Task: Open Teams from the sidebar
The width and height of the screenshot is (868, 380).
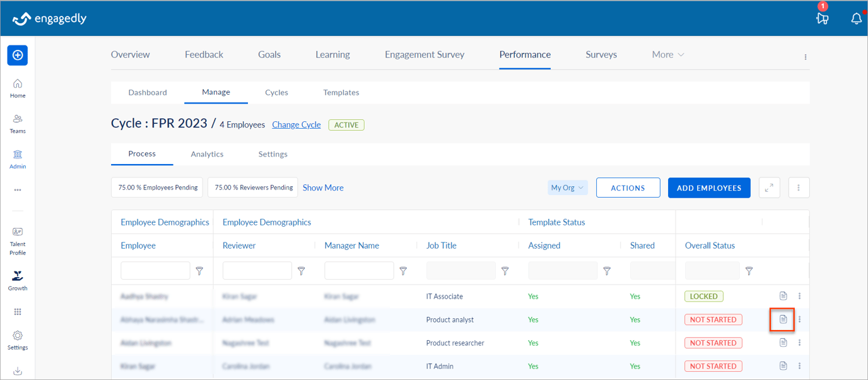Action: [18, 123]
